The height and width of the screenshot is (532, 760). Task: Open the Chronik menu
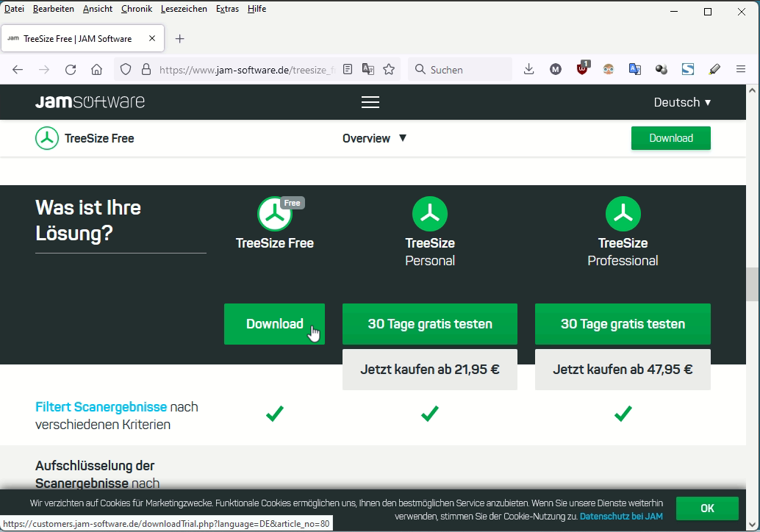[x=137, y=9]
